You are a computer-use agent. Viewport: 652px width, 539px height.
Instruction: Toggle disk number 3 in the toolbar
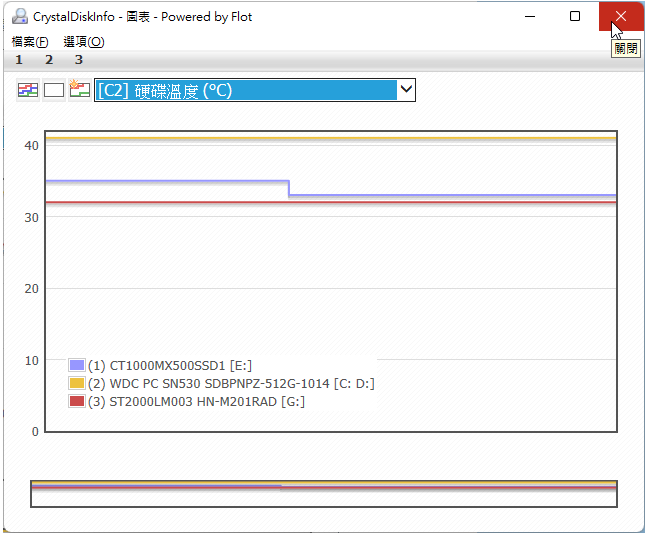click(79, 60)
